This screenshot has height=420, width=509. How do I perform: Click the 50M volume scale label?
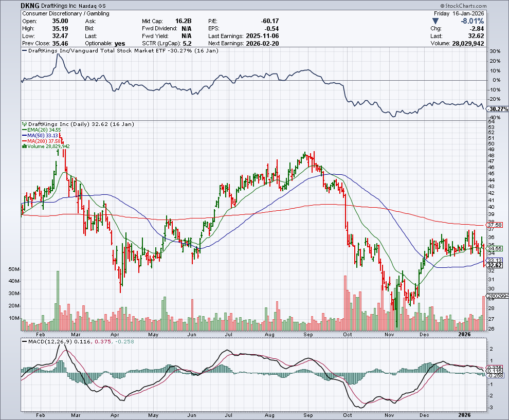coord(14,269)
